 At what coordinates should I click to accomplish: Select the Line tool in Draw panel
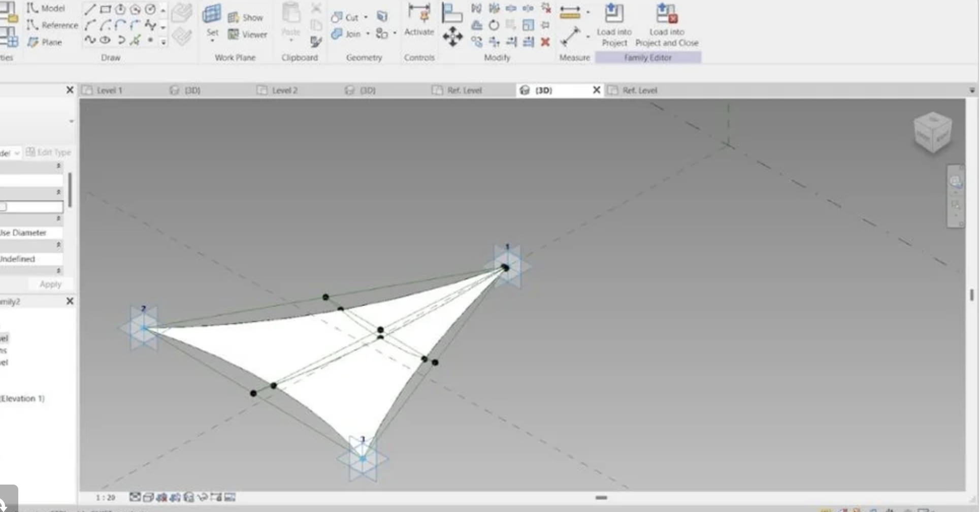pos(90,9)
